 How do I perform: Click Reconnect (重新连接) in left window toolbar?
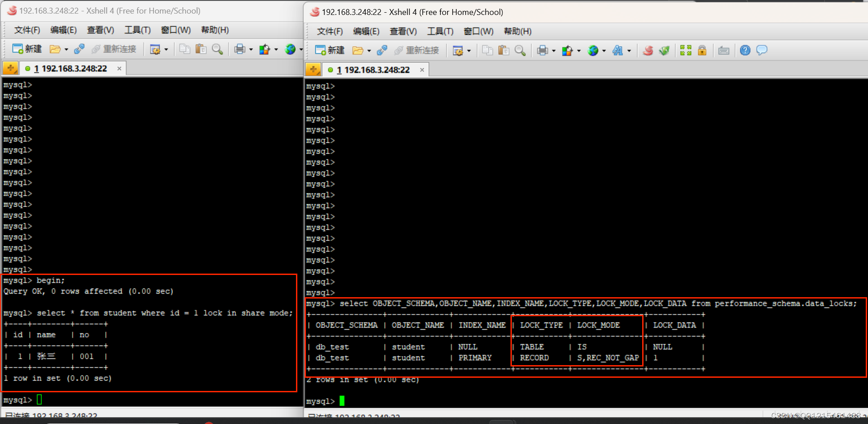(114, 49)
